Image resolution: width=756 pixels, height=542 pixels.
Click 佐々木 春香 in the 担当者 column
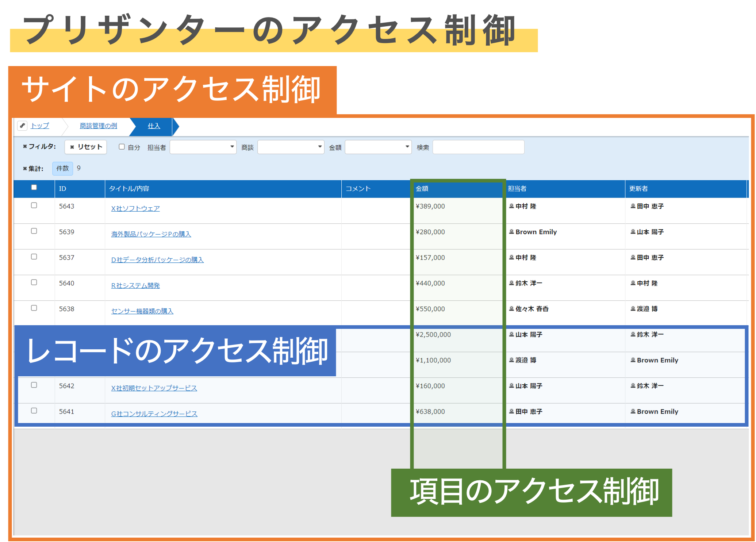pos(532,309)
